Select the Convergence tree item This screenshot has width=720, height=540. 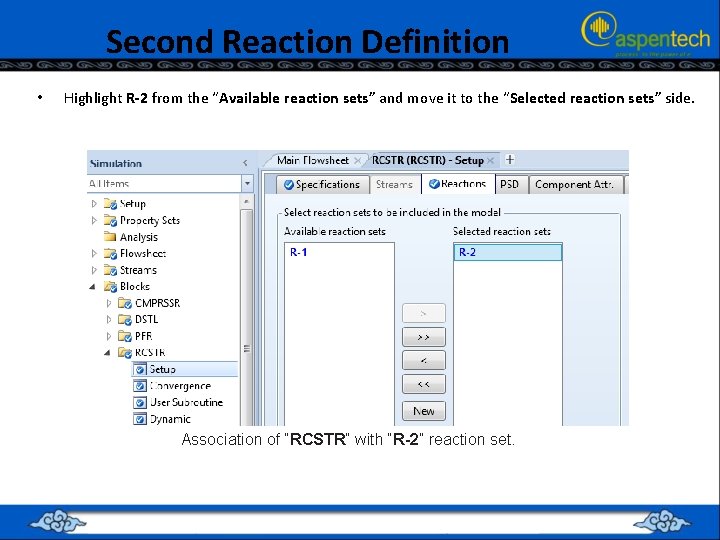tap(180, 386)
